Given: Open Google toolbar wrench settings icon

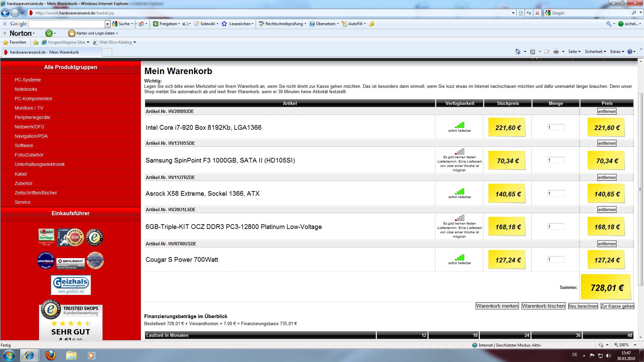Looking at the screenshot, I should click(609, 24).
